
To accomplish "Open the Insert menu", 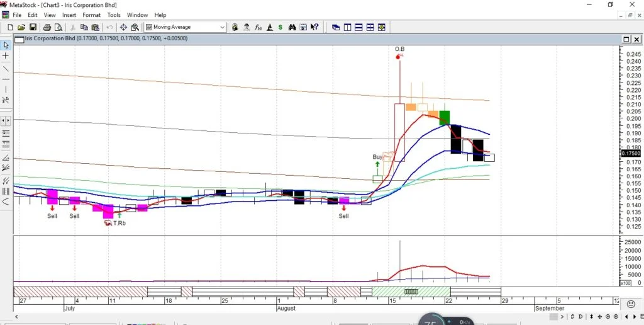I will (x=69, y=15).
